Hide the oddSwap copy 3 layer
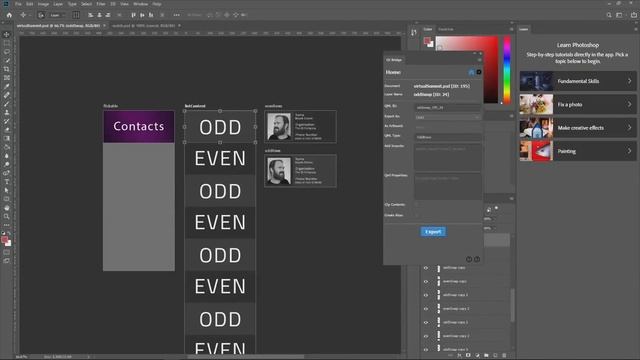The width and height of the screenshot is (640, 360). point(426,322)
